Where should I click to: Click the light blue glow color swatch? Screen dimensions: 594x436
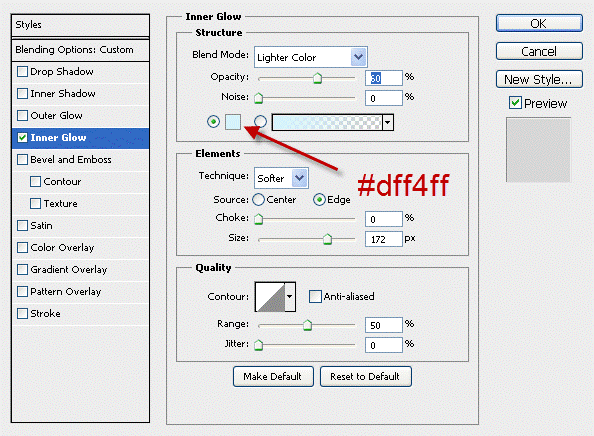point(233,122)
